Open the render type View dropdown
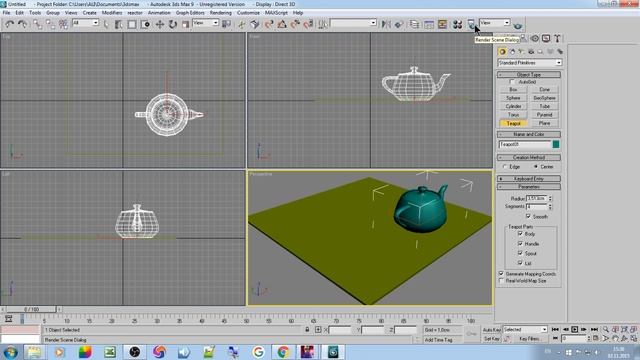This screenshot has width=640, height=360. [495, 23]
